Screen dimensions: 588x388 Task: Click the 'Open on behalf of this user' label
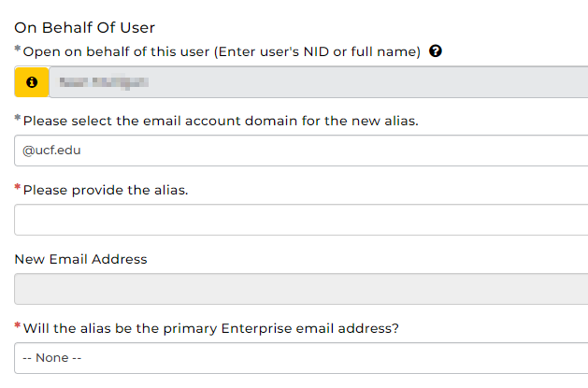point(222,51)
